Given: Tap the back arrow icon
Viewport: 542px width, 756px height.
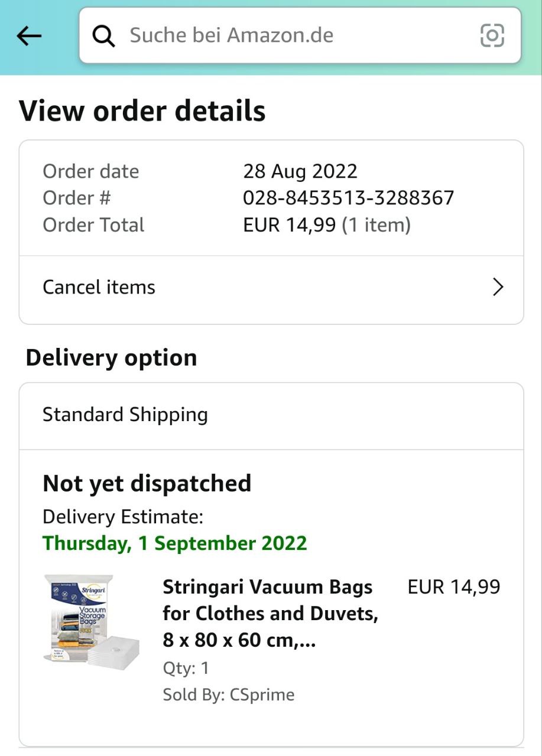Looking at the screenshot, I should click(29, 36).
